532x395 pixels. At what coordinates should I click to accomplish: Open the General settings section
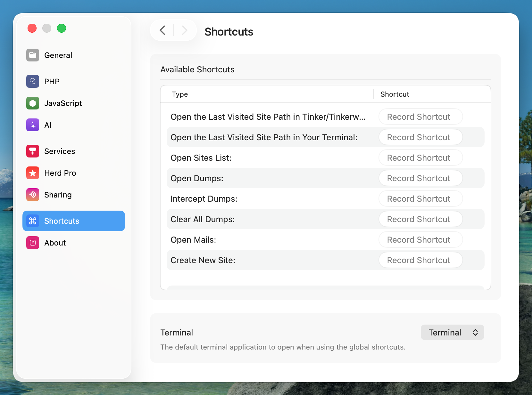(x=58, y=55)
